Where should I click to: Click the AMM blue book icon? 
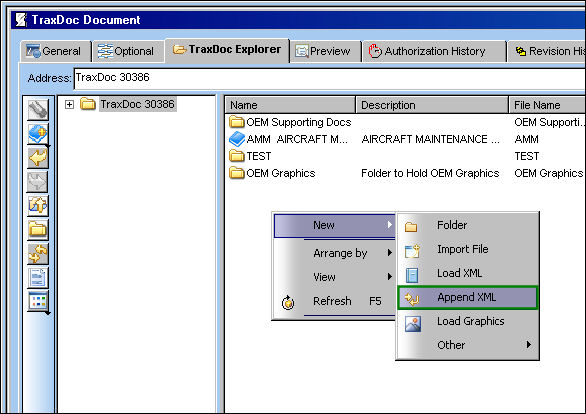[237, 139]
